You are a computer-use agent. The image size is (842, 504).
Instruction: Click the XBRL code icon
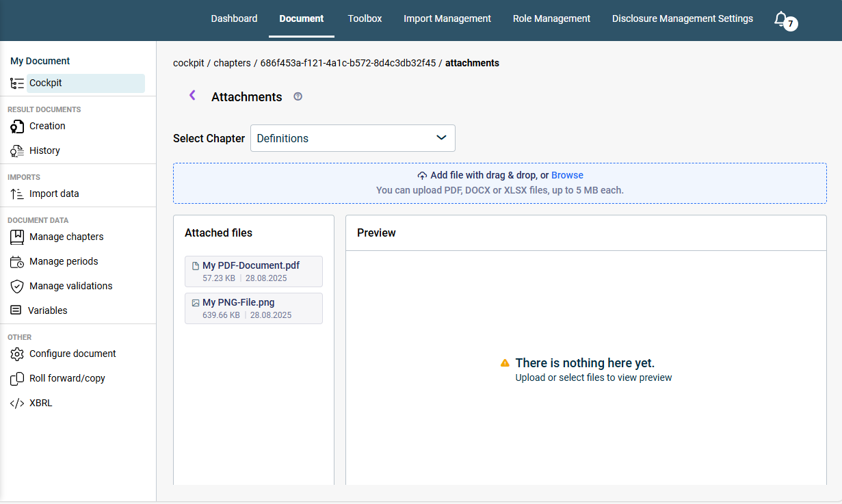click(17, 403)
